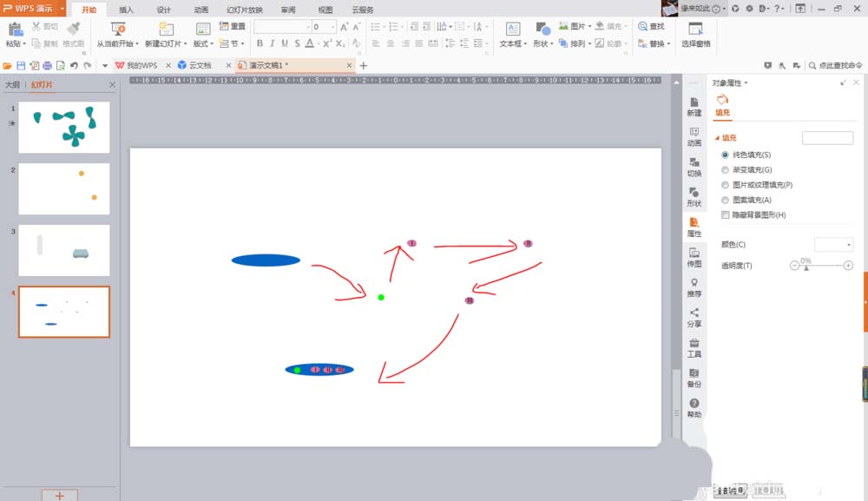The height and width of the screenshot is (501, 868).
Task: Apply superscript formatting
Action: [327, 43]
